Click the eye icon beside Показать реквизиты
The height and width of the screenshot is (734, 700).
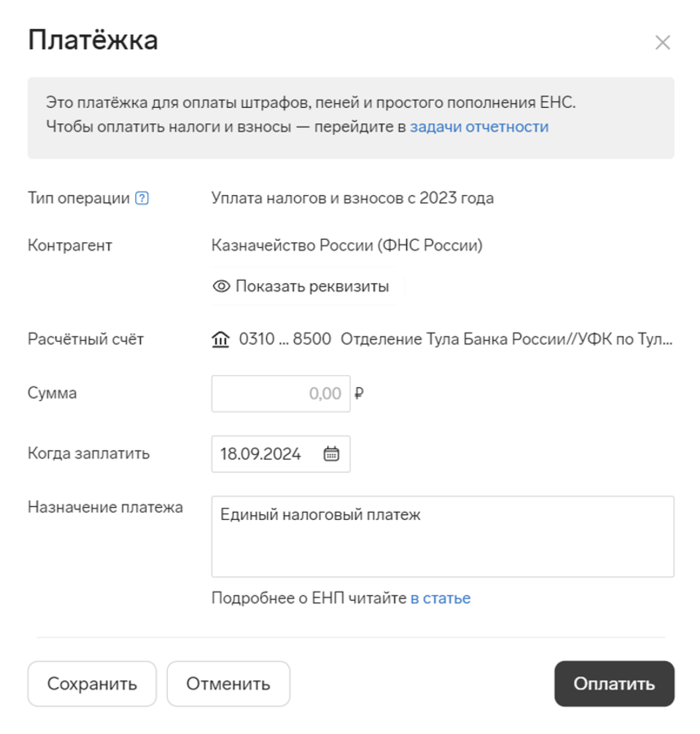221,286
